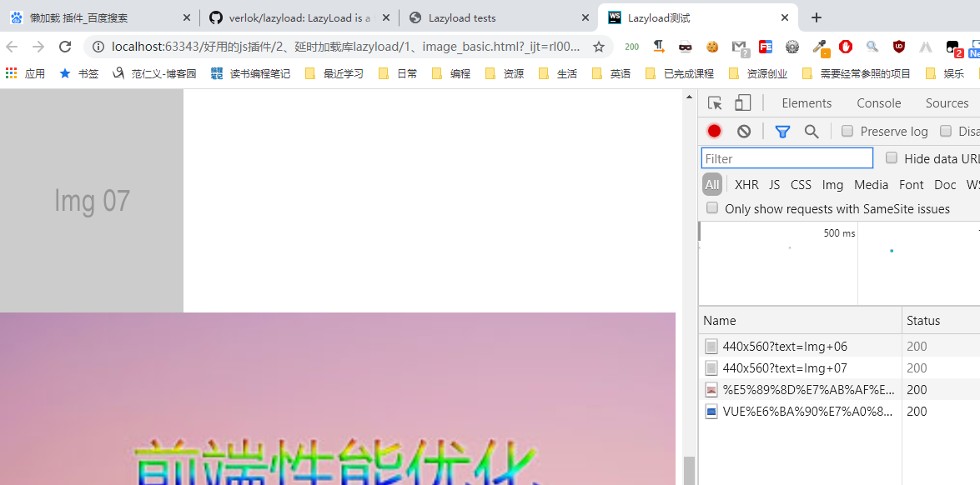Image resolution: width=980 pixels, height=485 pixels.
Task: Reload the current page
Action: 65,47
